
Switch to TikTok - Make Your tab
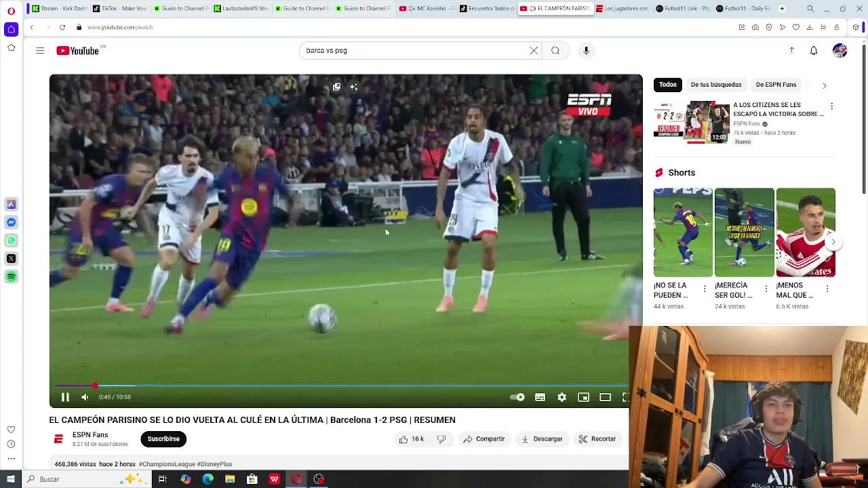[120, 9]
